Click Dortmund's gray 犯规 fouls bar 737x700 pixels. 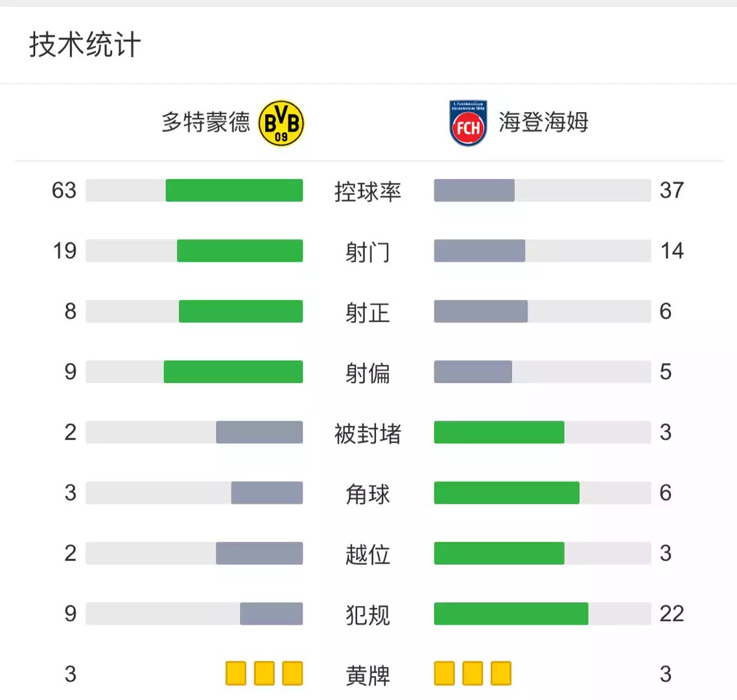click(x=271, y=614)
